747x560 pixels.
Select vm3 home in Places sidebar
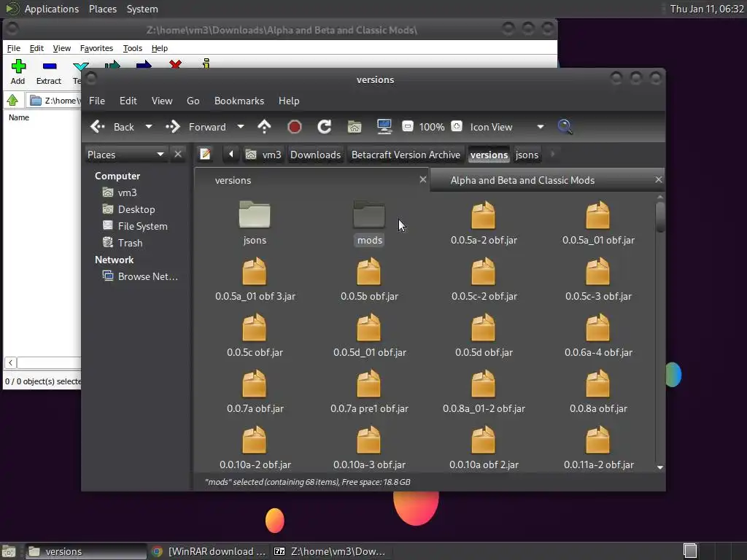127,192
